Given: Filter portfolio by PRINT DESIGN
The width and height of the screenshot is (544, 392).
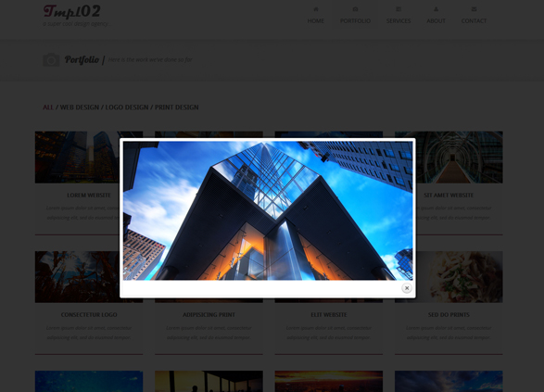Looking at the screenshot, I should pyautogui.click(x=177, y=107).
